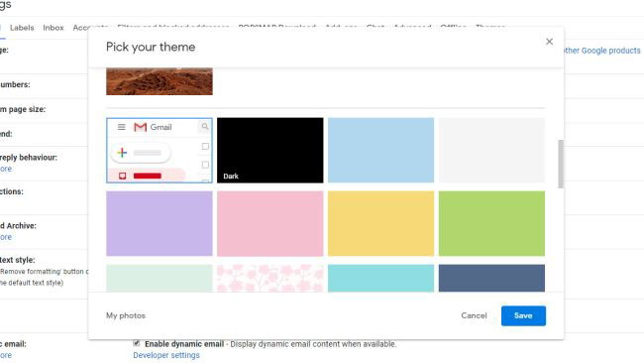The height and width of the screenshot is (363, 644).
Task: Pick the navy blue theme tile
Action: 491,279
